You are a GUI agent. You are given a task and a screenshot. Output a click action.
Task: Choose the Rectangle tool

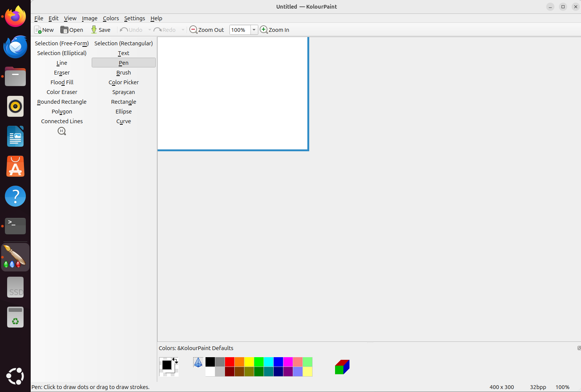pyautogui.click(x=124, y=102)
